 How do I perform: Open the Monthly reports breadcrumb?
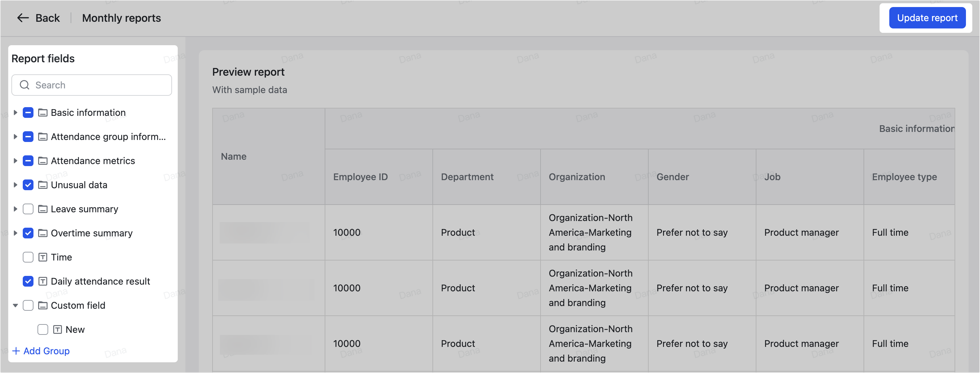[x=121, y=17]
